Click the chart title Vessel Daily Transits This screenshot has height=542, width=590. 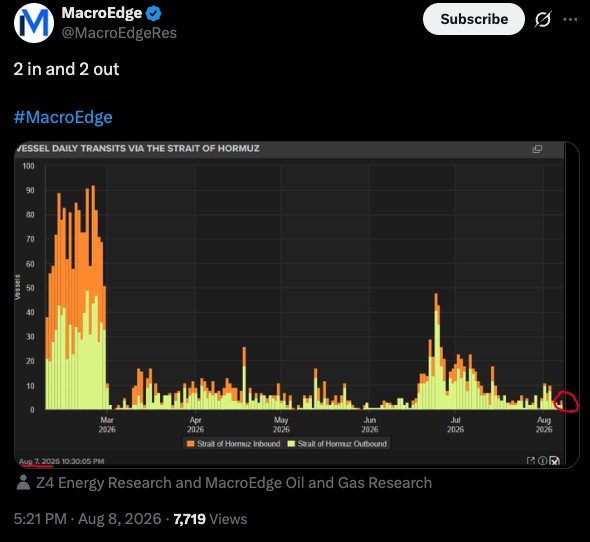click(137, 148)
